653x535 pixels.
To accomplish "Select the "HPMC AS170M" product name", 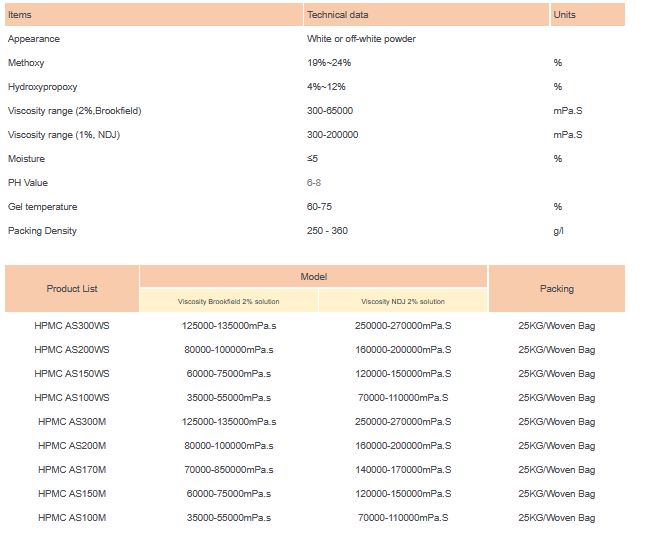I will click(x=72, y=470).
